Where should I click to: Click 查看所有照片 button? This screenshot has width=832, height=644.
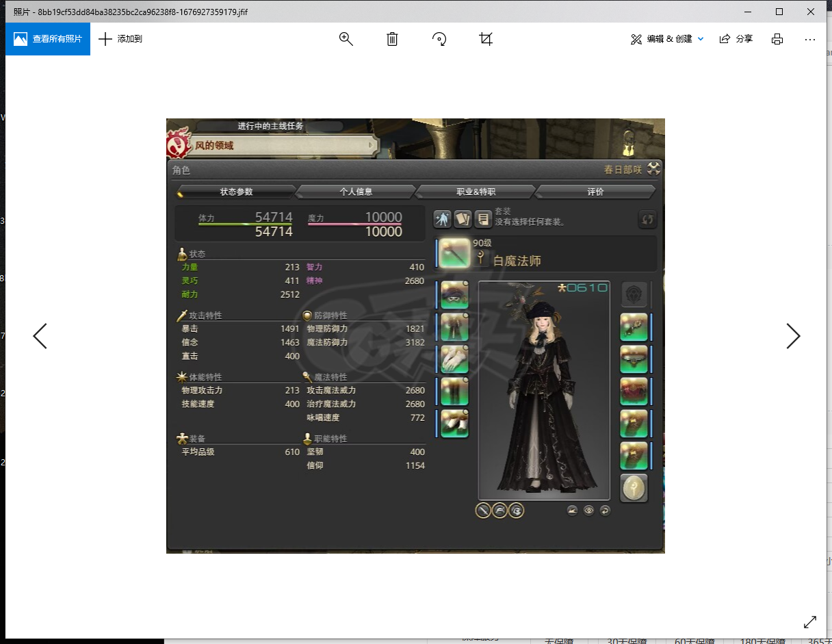tap(48, 39)
